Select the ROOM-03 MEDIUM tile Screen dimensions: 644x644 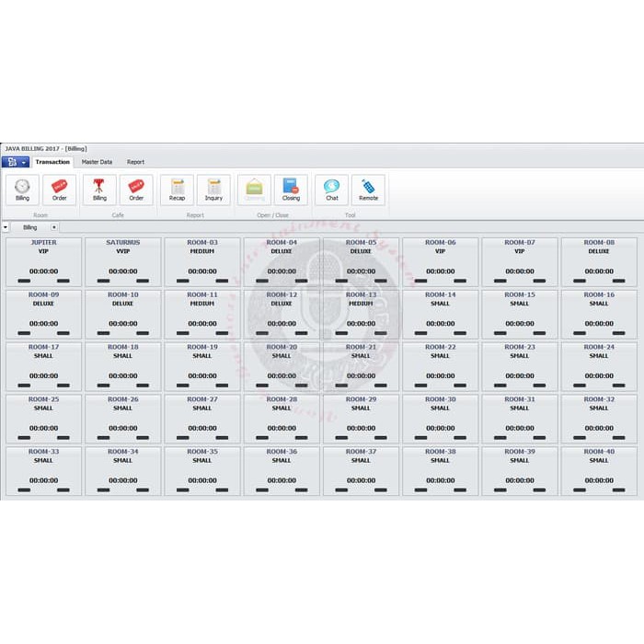202,261
